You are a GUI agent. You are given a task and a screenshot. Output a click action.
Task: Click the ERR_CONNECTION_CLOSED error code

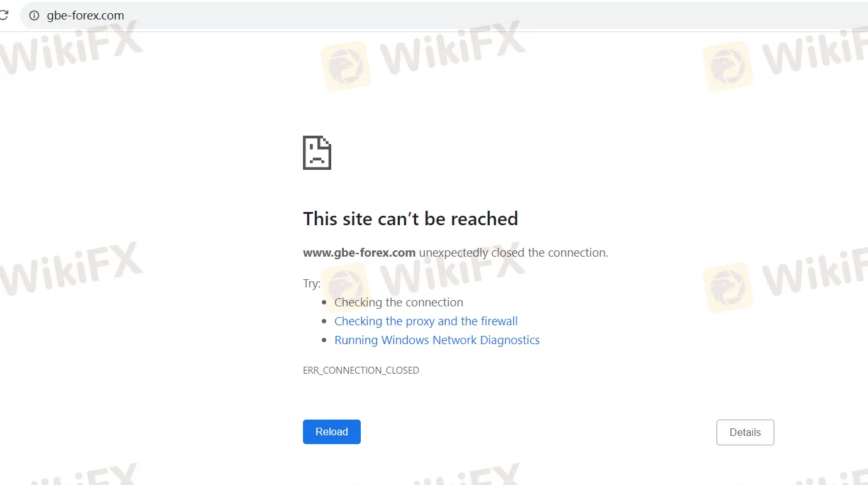pos(361,371)
